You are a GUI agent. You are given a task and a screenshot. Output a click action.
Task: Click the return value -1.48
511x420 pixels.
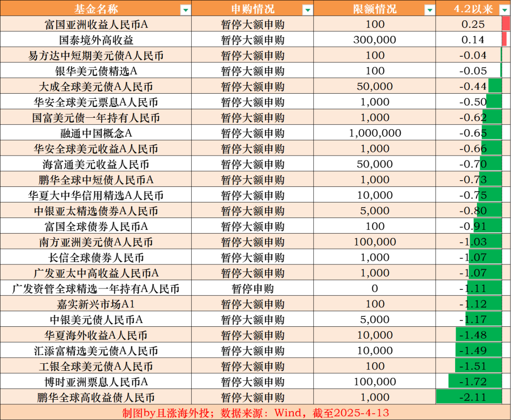coord(473,335)
